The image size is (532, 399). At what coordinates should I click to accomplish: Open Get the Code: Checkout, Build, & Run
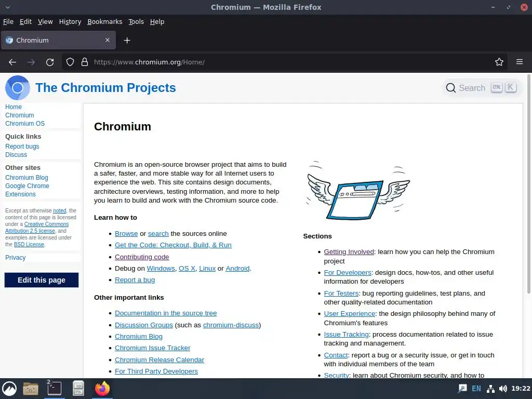173,245
